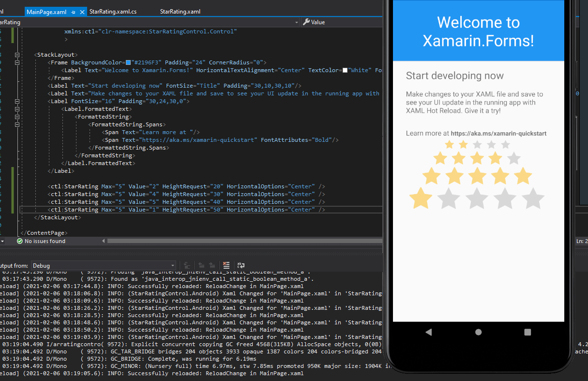This screenshot has width=588, height=381.
Task: Tap the middle star in the largest rating row
Action: (x=477, y=198)
